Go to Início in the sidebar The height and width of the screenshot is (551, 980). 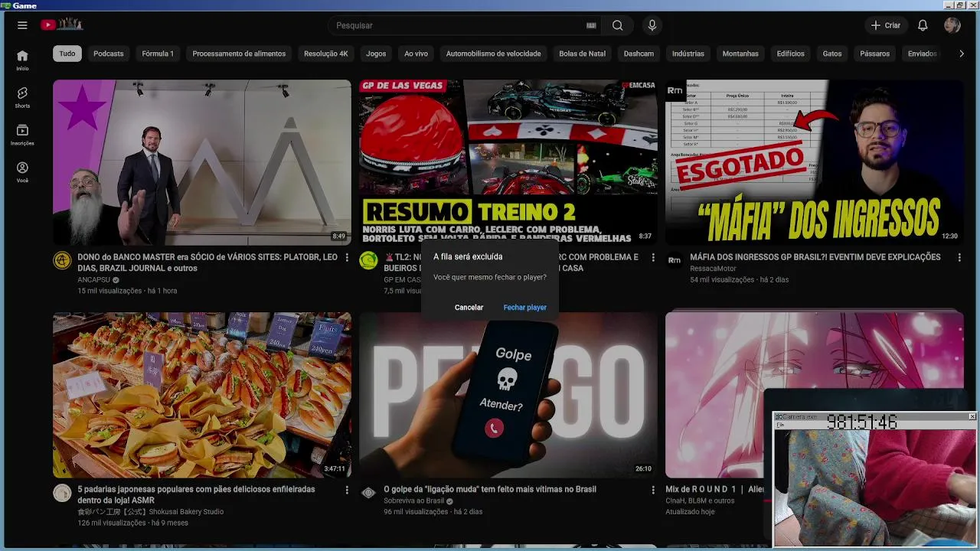point(22,60)
